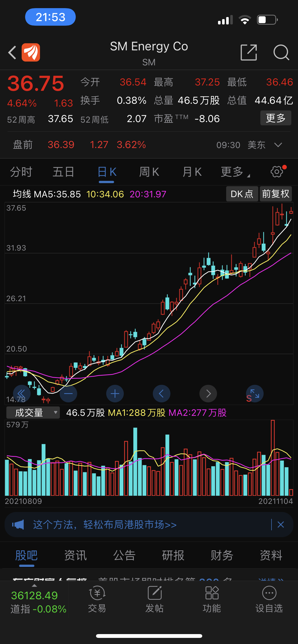The image size is (298, 644).
Task: Open the 更多 chart period dropdown
Action: [x=235, y=172]
